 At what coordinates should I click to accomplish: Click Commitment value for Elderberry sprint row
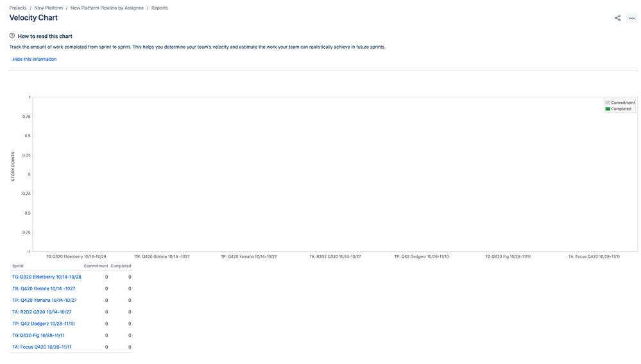[107, 277]
